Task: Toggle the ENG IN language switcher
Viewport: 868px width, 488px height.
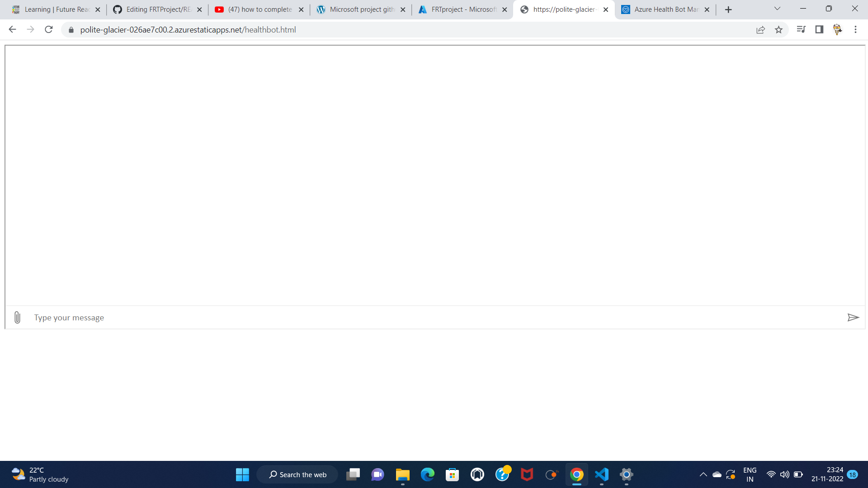Action: click(750, 474)
